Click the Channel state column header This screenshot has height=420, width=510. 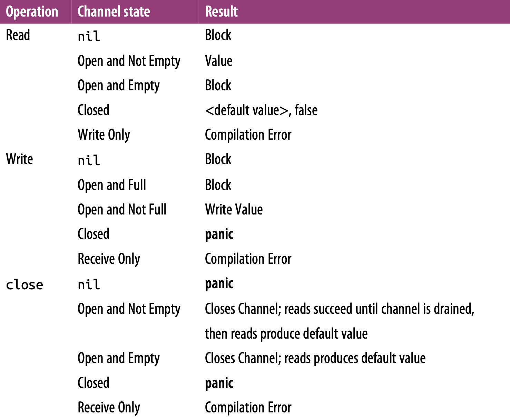(114, 12)
